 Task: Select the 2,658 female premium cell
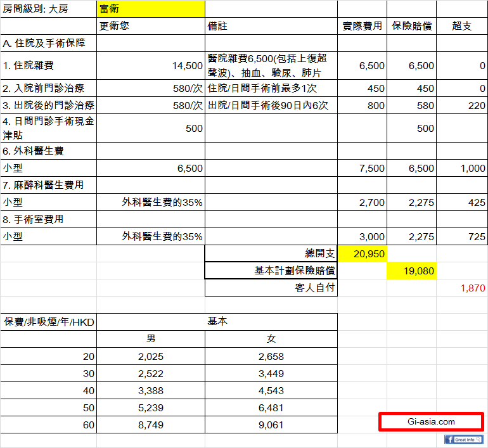pos(271,356)
